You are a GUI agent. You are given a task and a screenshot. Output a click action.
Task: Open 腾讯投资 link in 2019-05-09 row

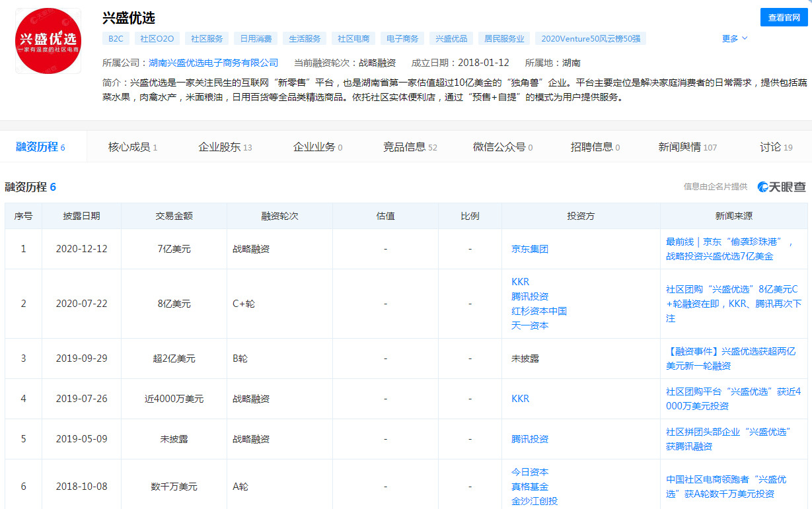[530, 439]
